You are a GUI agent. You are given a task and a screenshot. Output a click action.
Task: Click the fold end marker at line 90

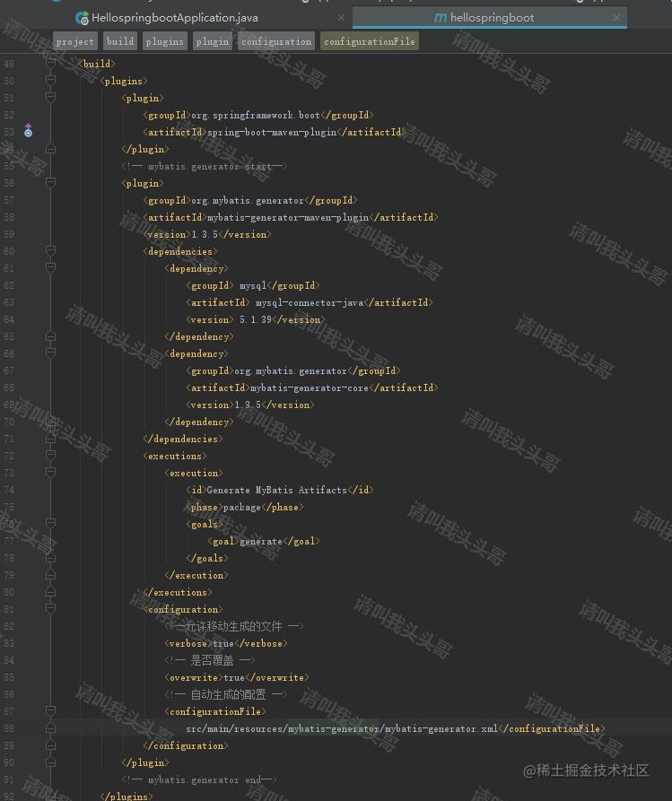pos(50,762)
